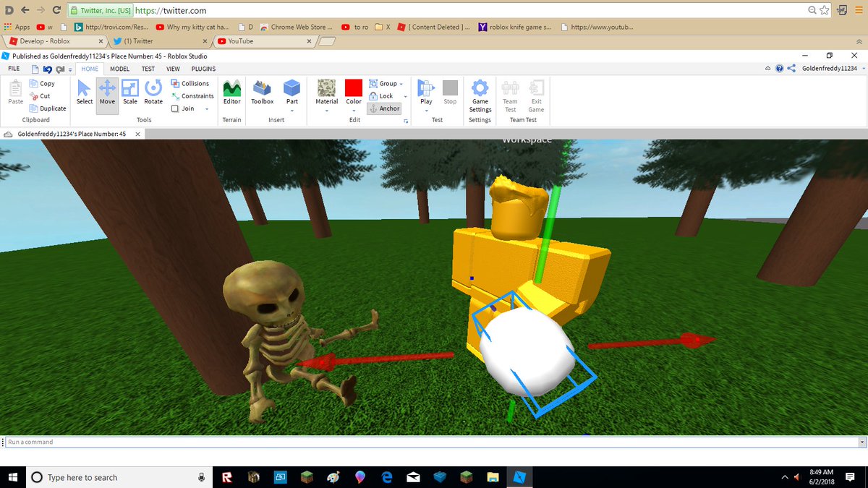
Task: Click the grey Stop button
Action: coord(450,93)
